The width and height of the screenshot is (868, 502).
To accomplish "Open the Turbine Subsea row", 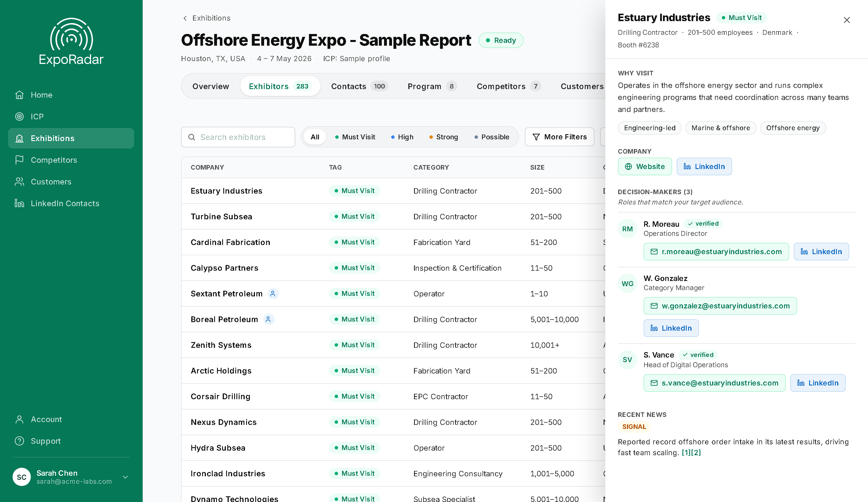I will [393, 216].
